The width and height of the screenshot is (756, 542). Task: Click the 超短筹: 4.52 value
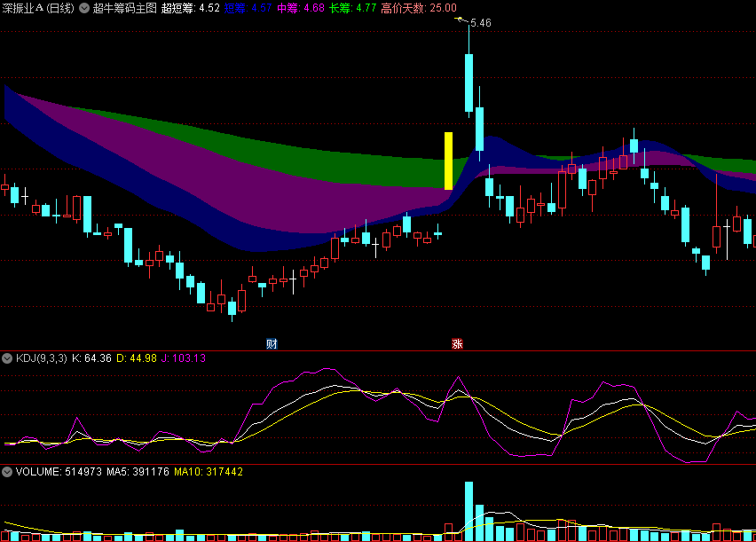pos(191,8)
